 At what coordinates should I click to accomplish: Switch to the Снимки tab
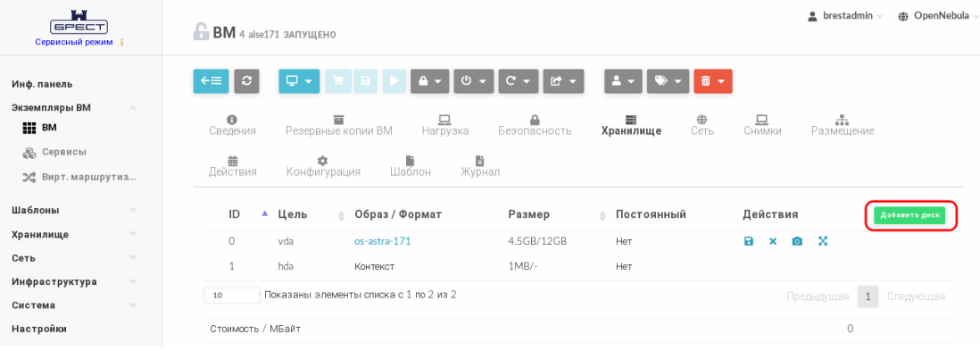(x=762, y=125)
